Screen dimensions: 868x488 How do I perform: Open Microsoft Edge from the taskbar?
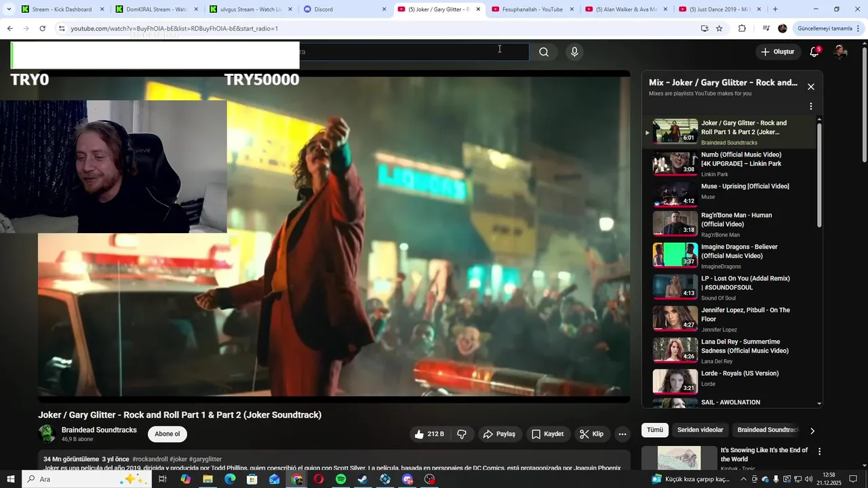coord(230,479)
